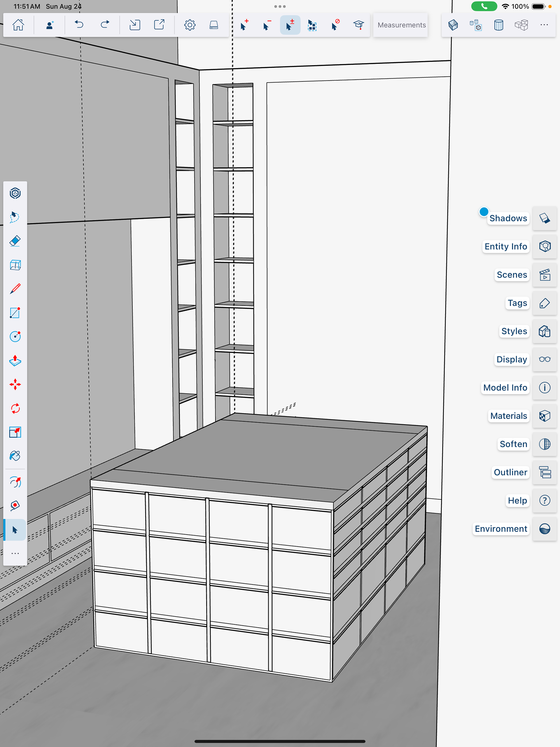Open the Entity Info panel
This screenshot has width=560, height=747.
pyautogui.click(x=545, y=247)
